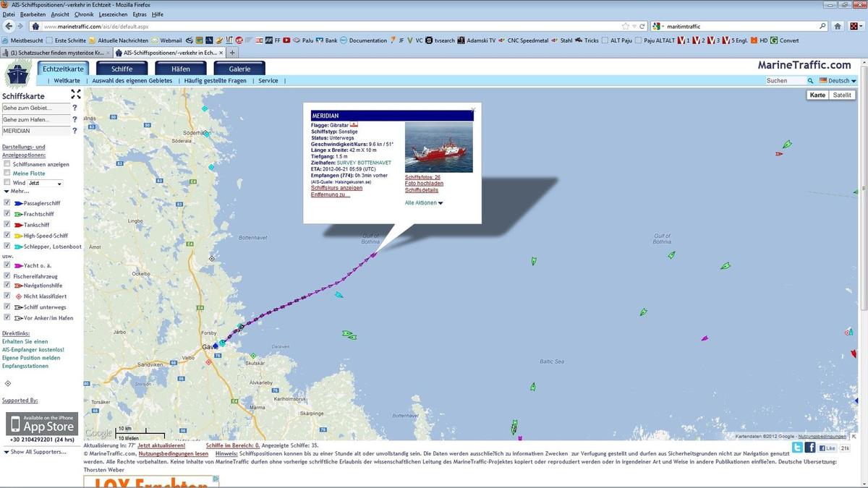868x488 pixels.
Task: Collapse the Mehr... options expander
Action: pos(17,192)
